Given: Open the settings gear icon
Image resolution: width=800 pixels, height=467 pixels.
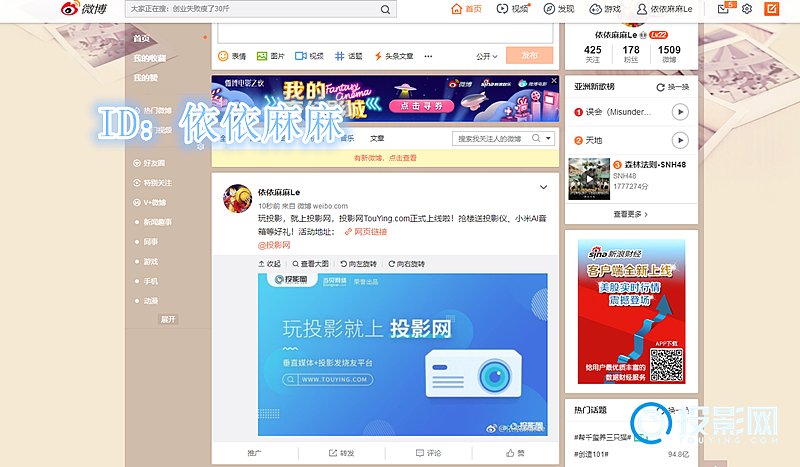Looking at the screenshot, I should pos(747,9).
